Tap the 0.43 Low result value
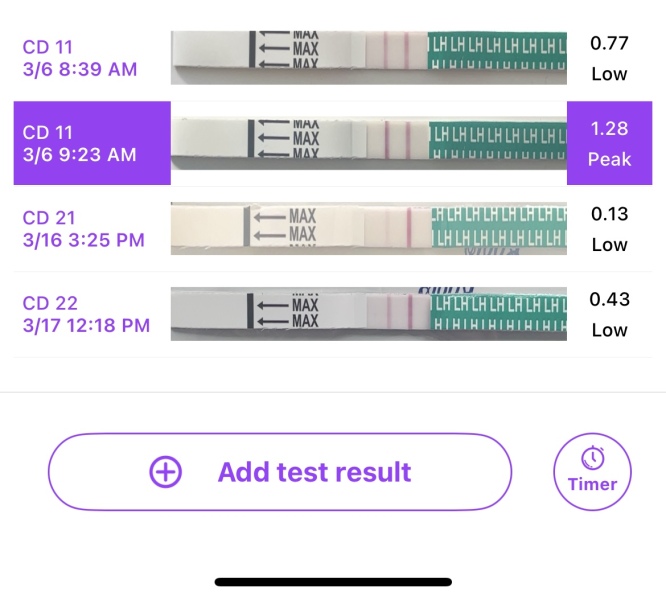This screenshot has width=666, height=600. point(608,314)
